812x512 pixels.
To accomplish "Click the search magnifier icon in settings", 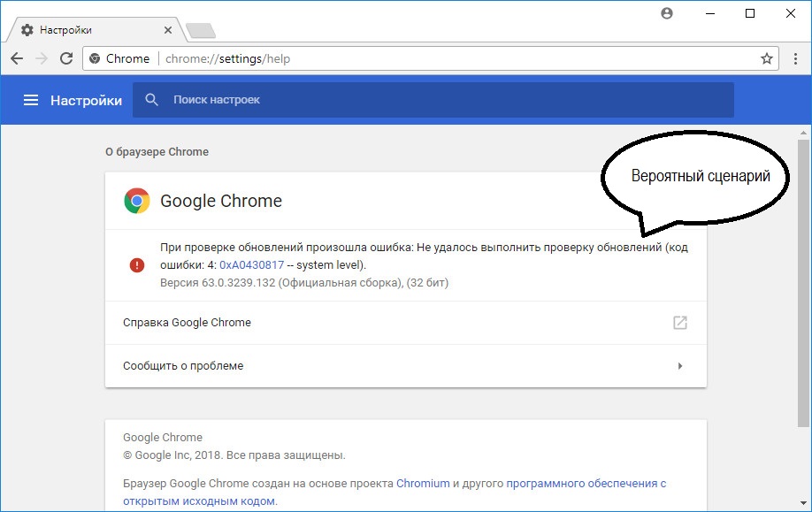I will click(151, 99).
